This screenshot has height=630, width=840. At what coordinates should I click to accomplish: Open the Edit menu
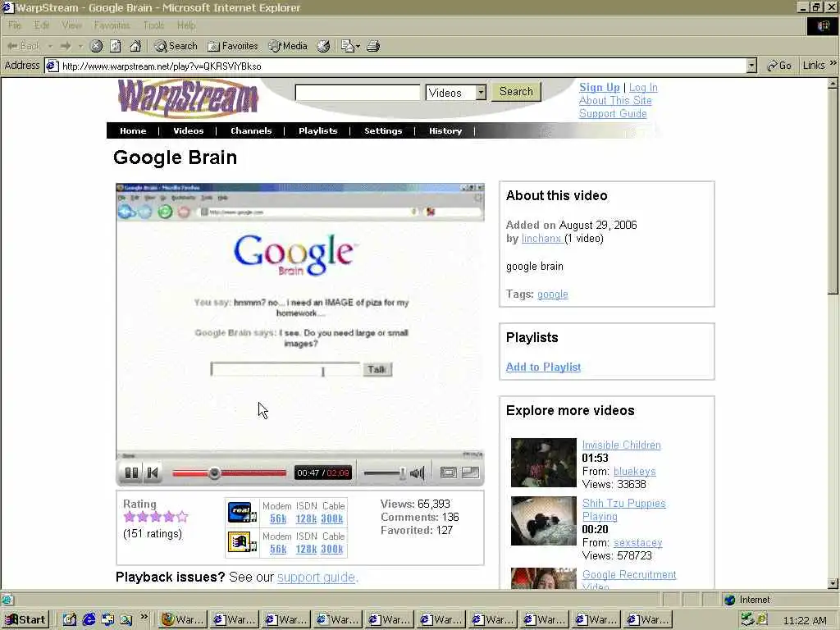coord(41,25)
